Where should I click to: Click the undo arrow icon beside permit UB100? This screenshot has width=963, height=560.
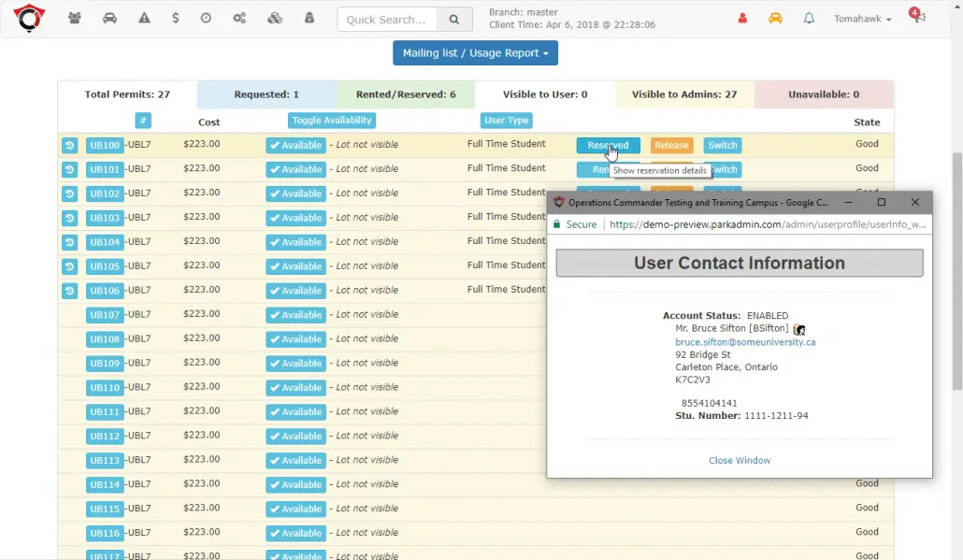pos(68,144)
